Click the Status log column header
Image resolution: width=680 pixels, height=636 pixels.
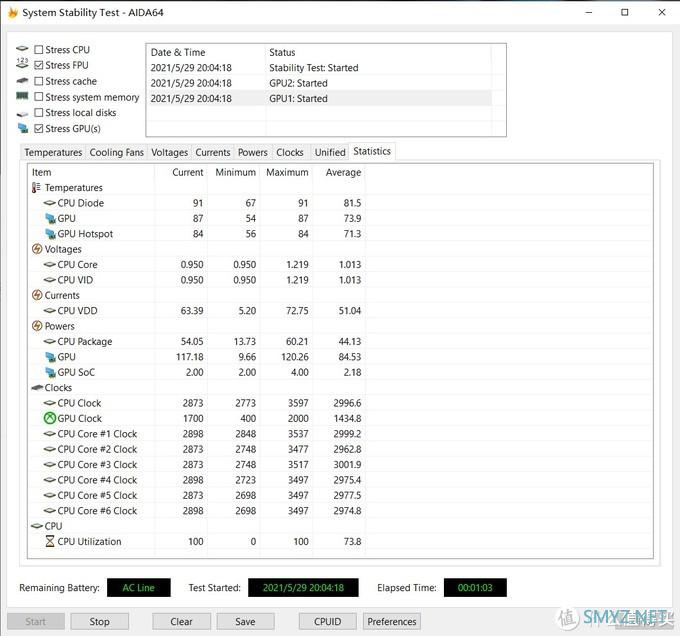click(x=378, y=52)
